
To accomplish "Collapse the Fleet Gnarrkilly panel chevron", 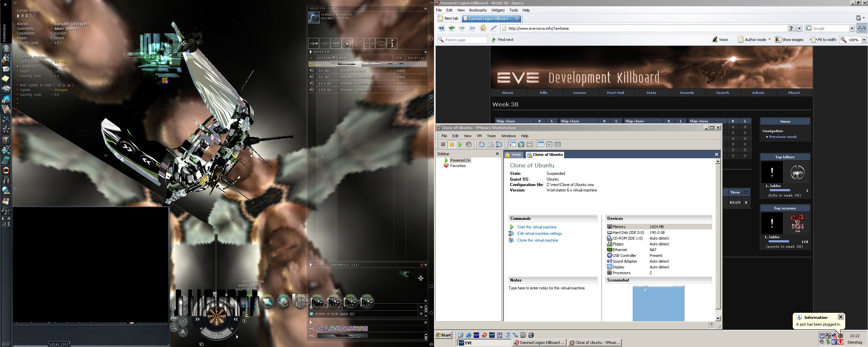I will tap(426, 265).
